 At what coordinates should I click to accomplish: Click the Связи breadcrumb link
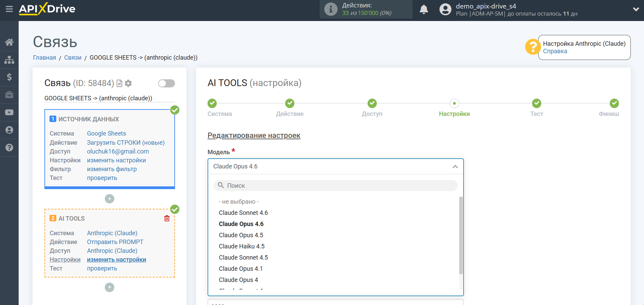[73, 58]
